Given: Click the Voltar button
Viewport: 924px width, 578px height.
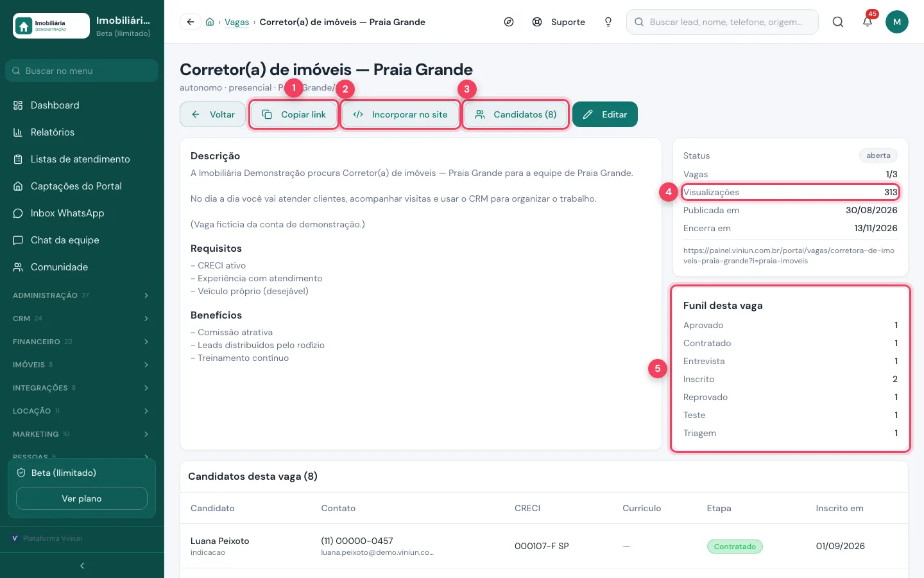Looking at the screenshot, I should (x=213, y=114).
